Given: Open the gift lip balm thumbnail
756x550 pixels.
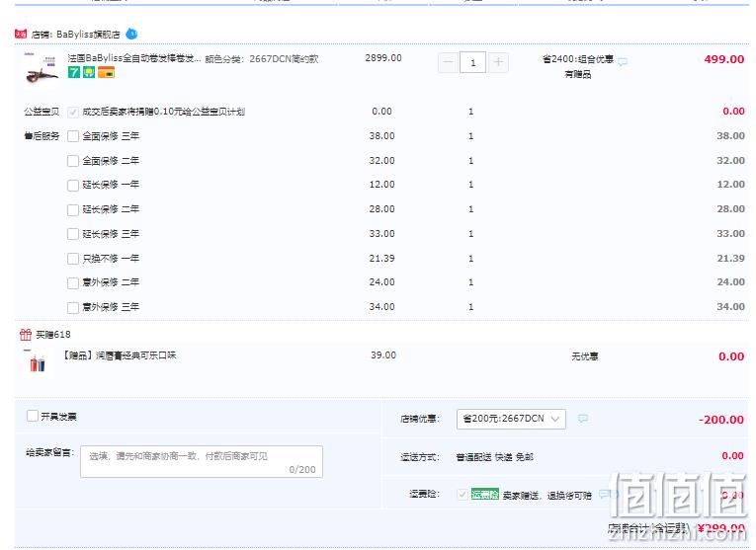Looking at the screenshot, I should pyautogui.click(x=38, y=362).
